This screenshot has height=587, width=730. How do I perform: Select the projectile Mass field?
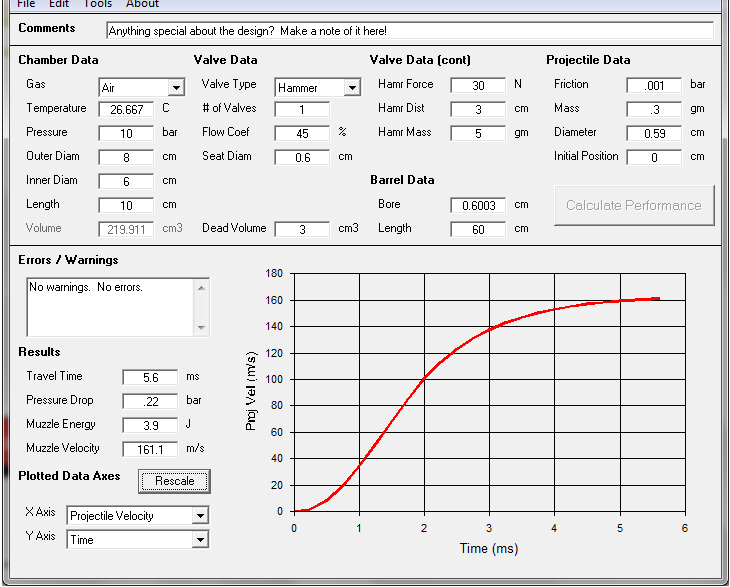(x=654, y=109)
